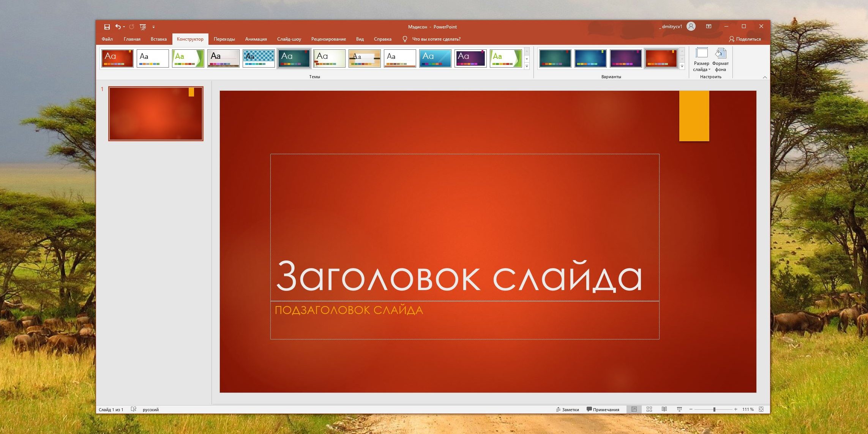Open the Slide Size (Размер слайда) button
The height and width of the screenshot is (434, 868).
point(701,60)
